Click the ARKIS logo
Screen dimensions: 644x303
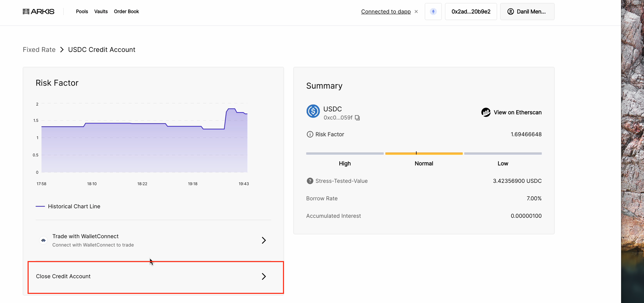coord(39,11)
